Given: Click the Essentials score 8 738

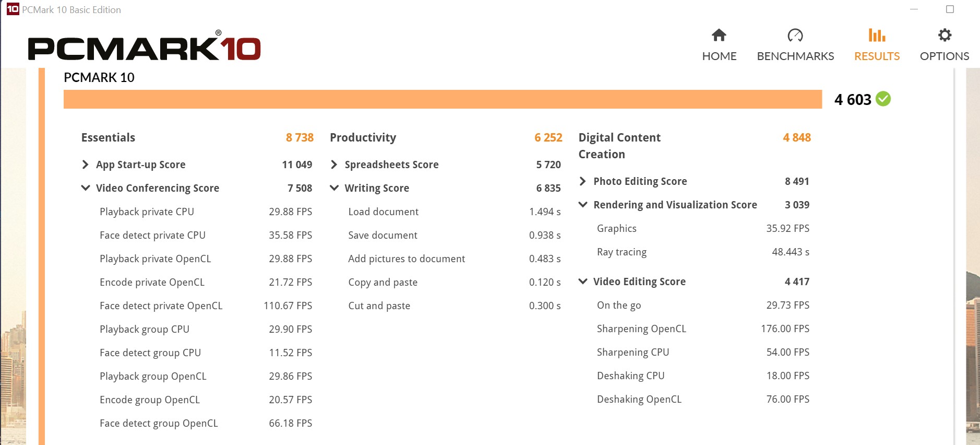Looking at the screenshot, I should pos(300,137).
